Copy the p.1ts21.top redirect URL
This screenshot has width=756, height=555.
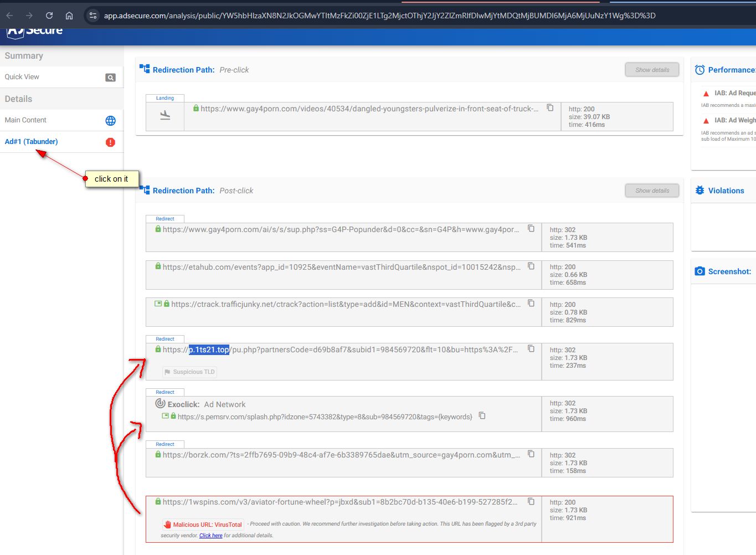click(531, 349)
